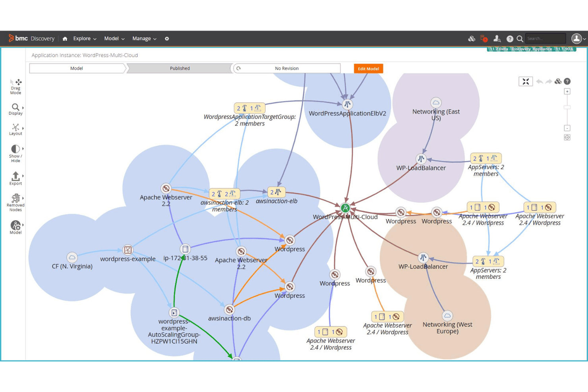Go to the Home page icon

coord(65,39)
